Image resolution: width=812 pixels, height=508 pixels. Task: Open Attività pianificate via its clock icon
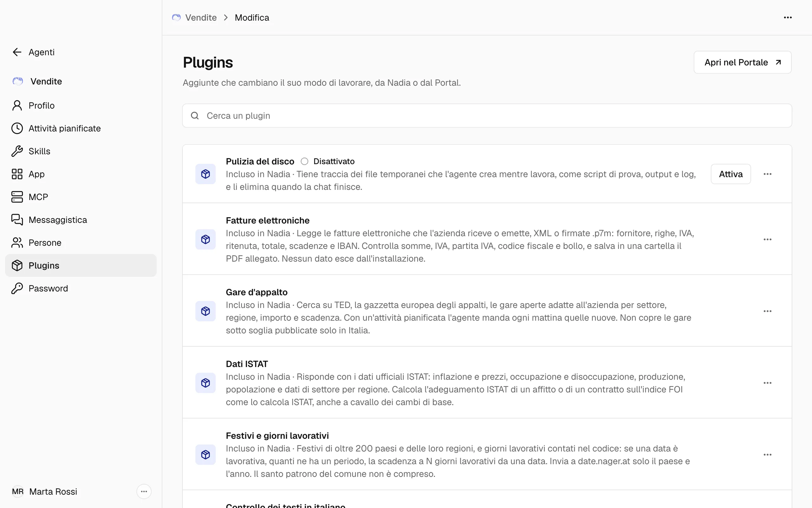(17, 128)
